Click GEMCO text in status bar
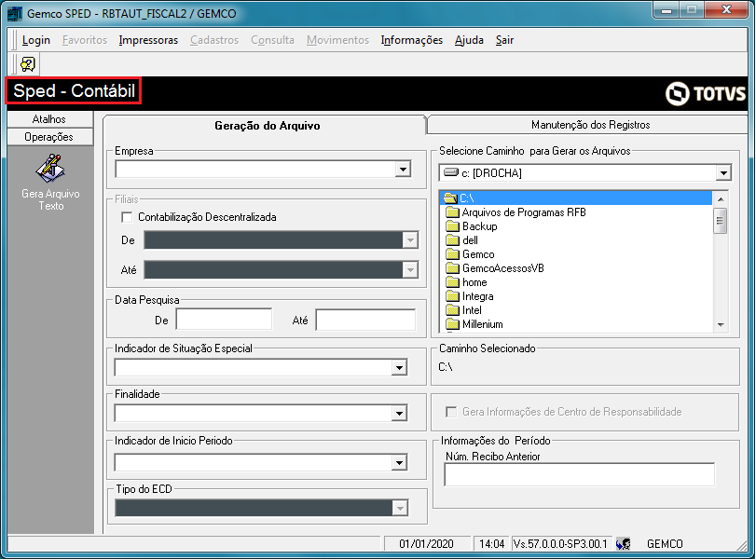 665,543
